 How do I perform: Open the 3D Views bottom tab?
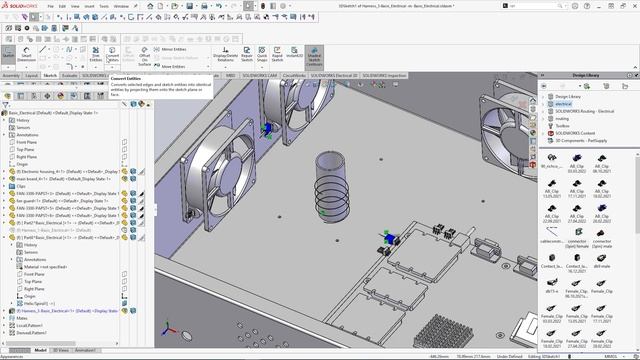click(61, 350)
